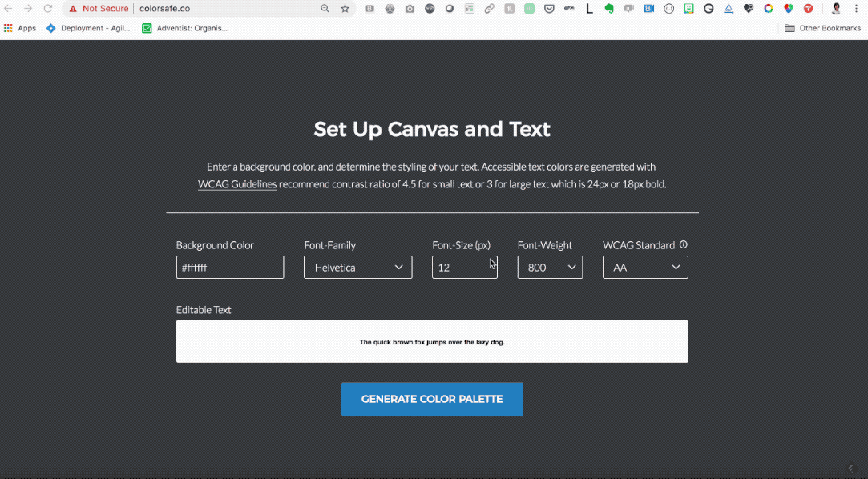Screen dimensions: 868x479
Task: Click the glasses extension icon
Action: [x=569, y=8]
